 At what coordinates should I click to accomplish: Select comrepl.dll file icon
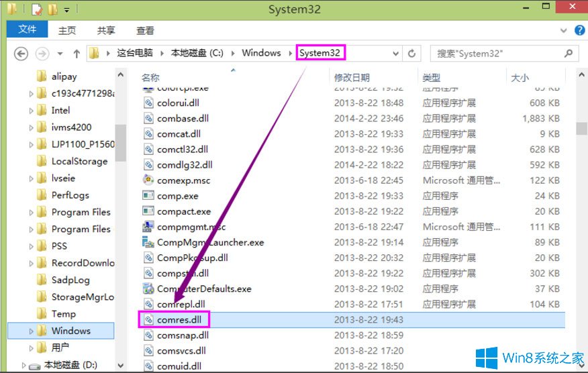148,304
